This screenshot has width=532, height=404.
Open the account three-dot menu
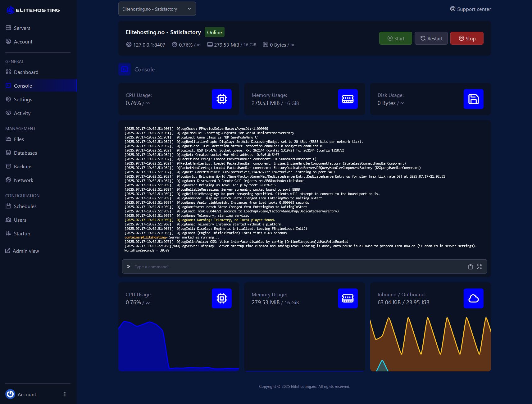click(x=65, y=394)
